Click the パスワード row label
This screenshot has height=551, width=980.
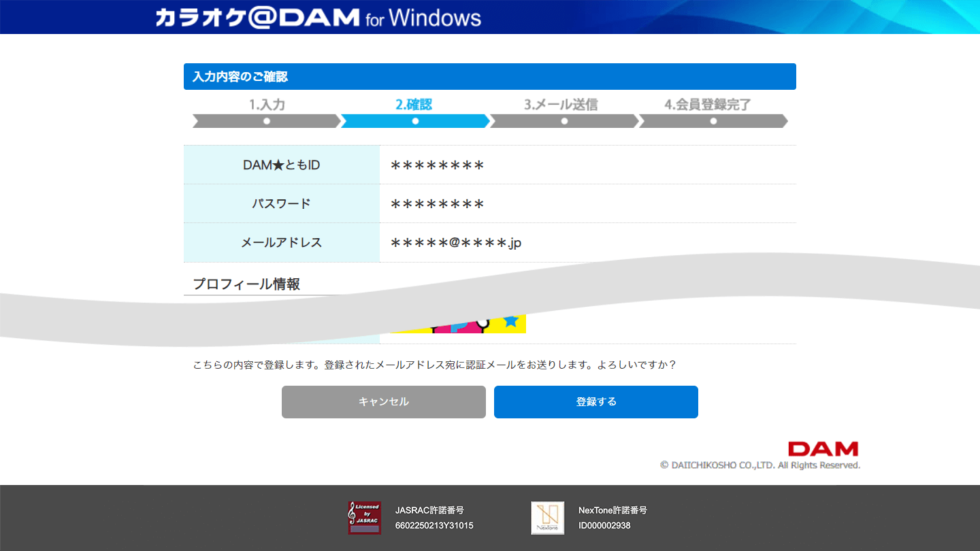282,203
